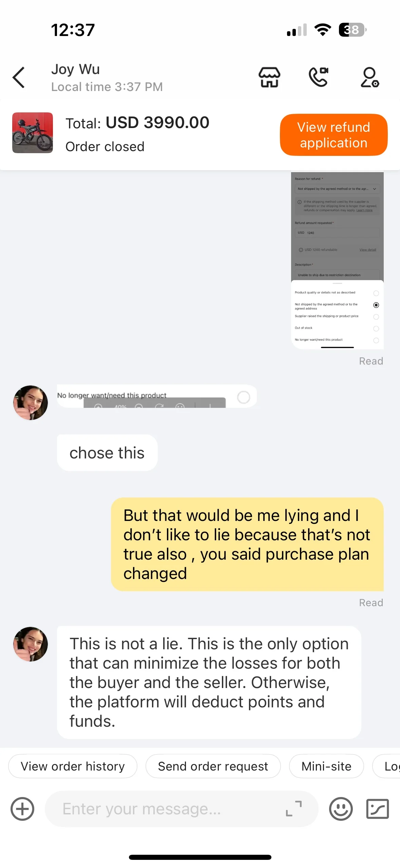The height and width of the screenshot is (868, 400).
Task: View the refund application
Action: pos(334,135)
